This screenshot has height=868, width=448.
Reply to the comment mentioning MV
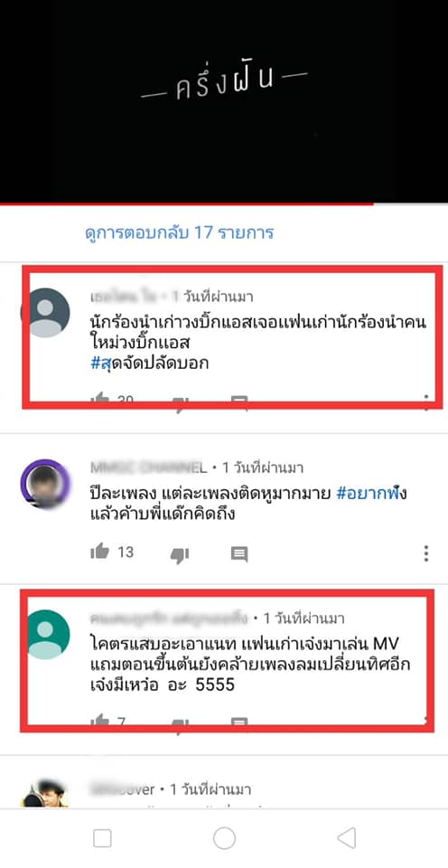pos(239,722)
